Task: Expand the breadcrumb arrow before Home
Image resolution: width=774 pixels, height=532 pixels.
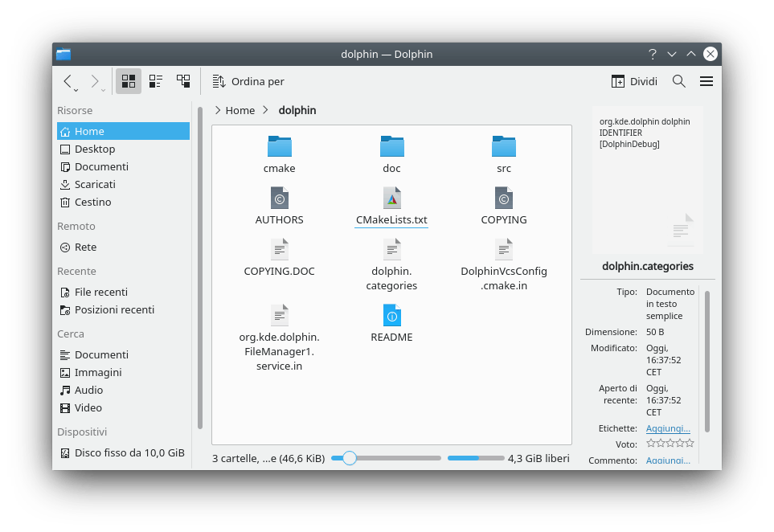Action: [218, 110]
